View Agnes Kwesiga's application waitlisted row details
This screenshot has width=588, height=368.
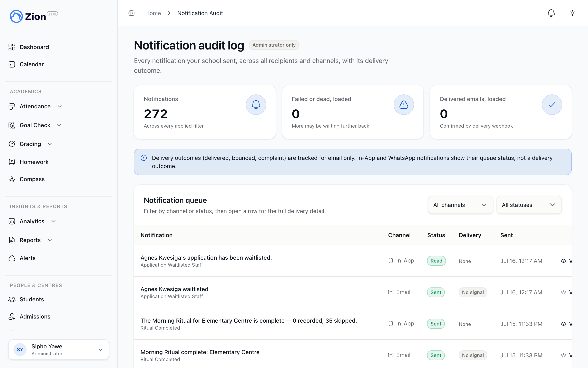[566, 261]
